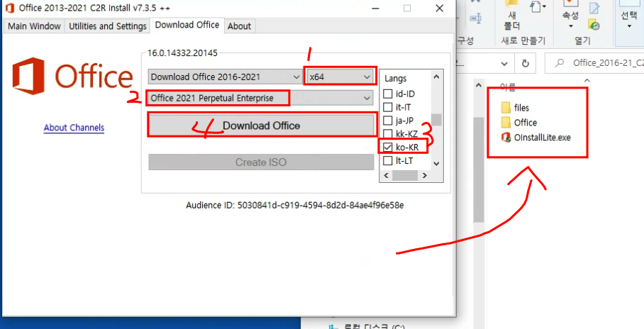The image size is (644, 329).
Task: Click the Explorer navigation pane scroll-up arrow
Action: 478,85
